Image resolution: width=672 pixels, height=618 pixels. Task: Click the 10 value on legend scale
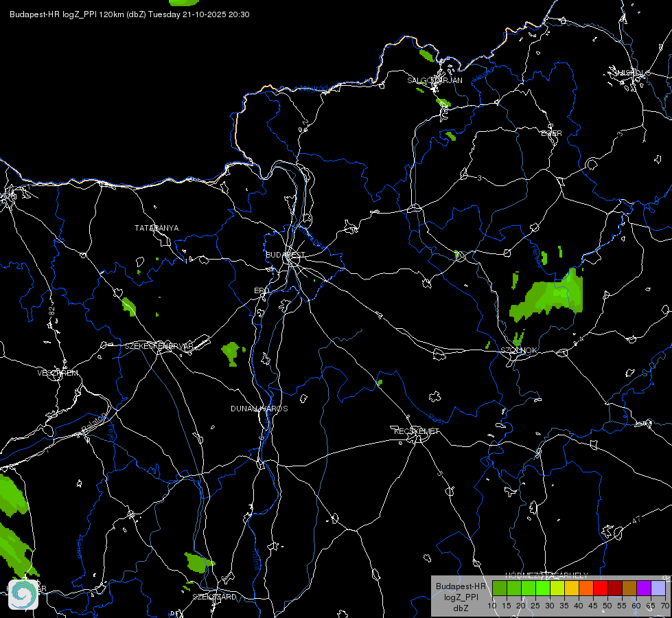[492, 606]
